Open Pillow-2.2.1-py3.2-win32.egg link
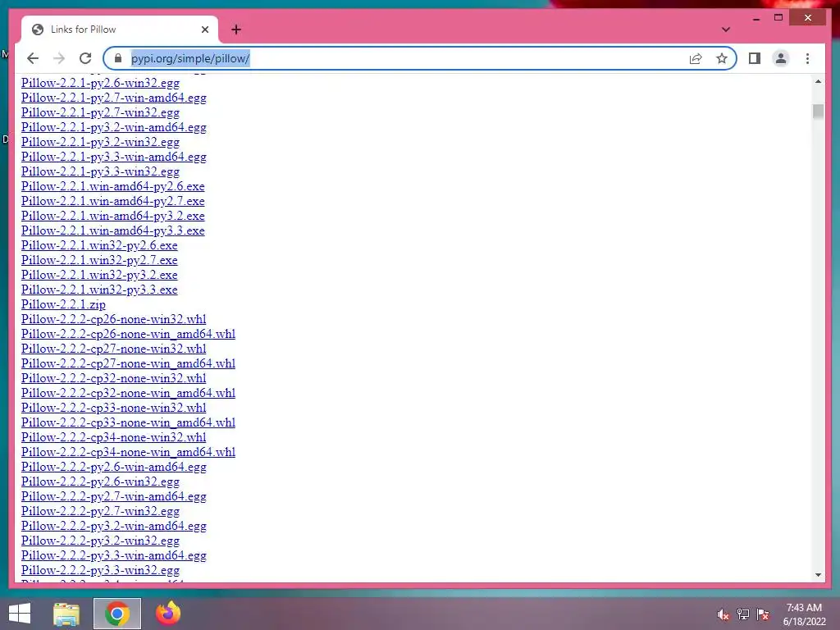Viewport: 840px width, 630px height. pos(100,142)
